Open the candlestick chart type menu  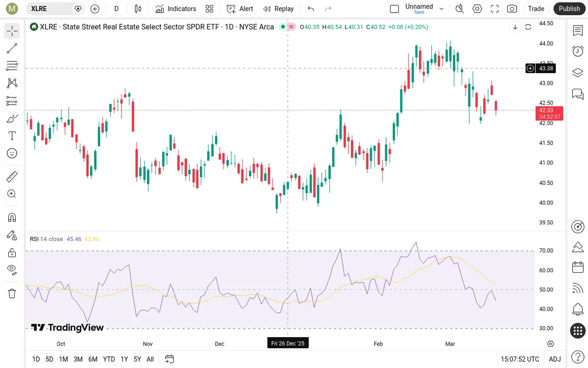click(x=138, y=9)
